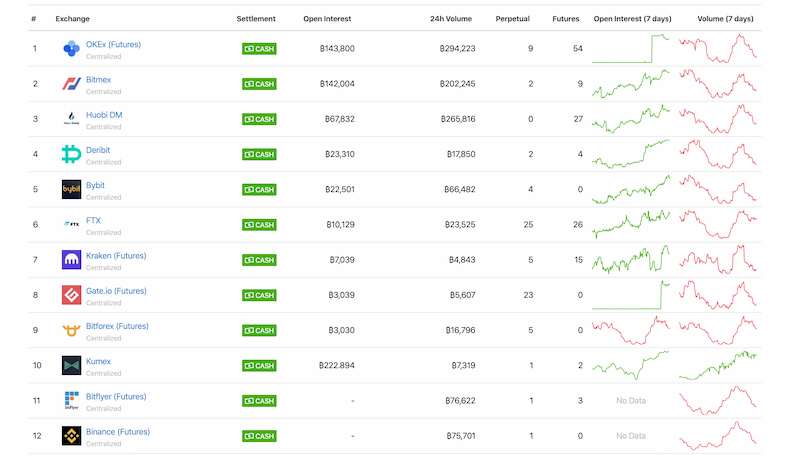Click the CASH settlement badge for Kraken
Viewport: 800px width, 456px height.
tap(259, 260)
